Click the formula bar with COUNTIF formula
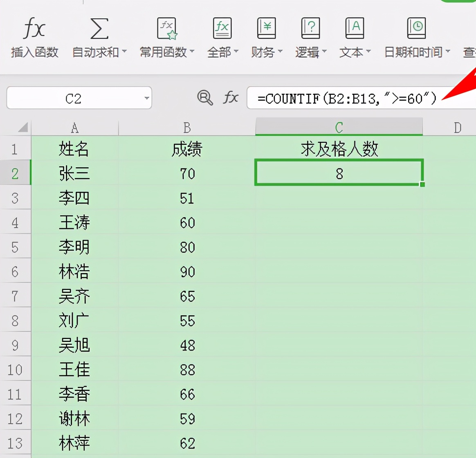Screen dimensions: 476x458 tap(361, 98)
